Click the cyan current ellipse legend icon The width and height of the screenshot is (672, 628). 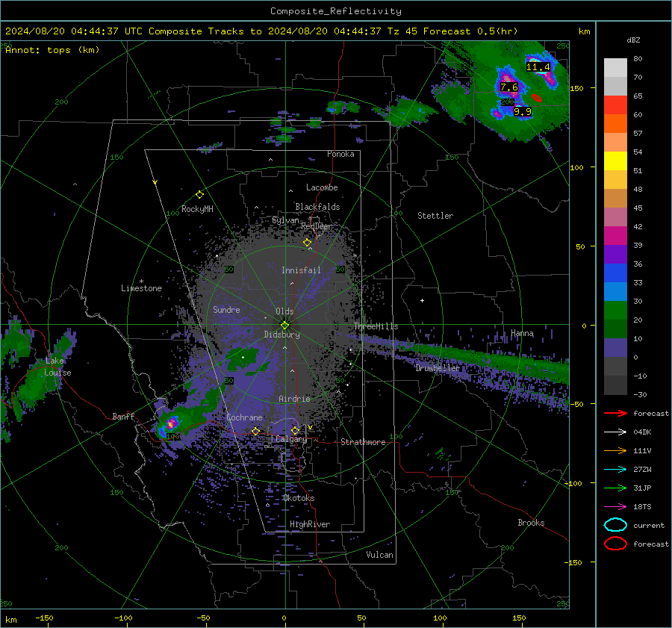(615, 525)
